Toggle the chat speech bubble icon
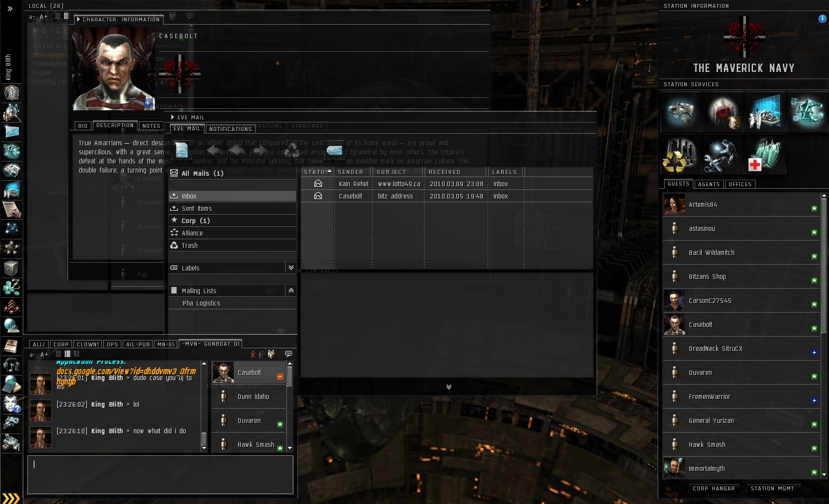The height and width of the screenshot is (504, 829). coord(288,354)
